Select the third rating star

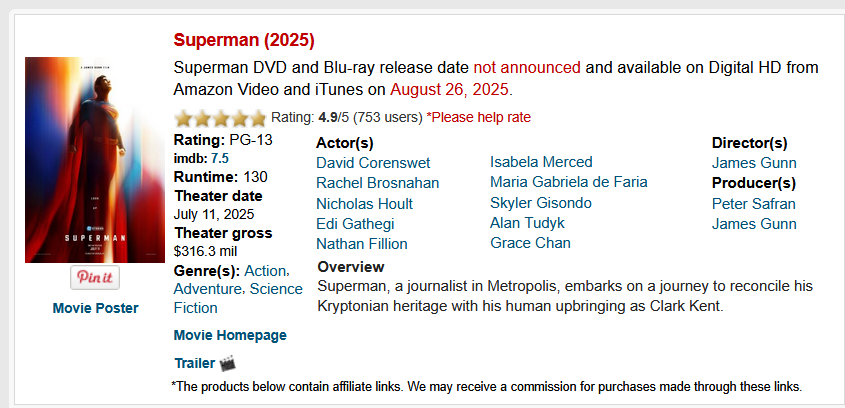[x=221, y=117]
